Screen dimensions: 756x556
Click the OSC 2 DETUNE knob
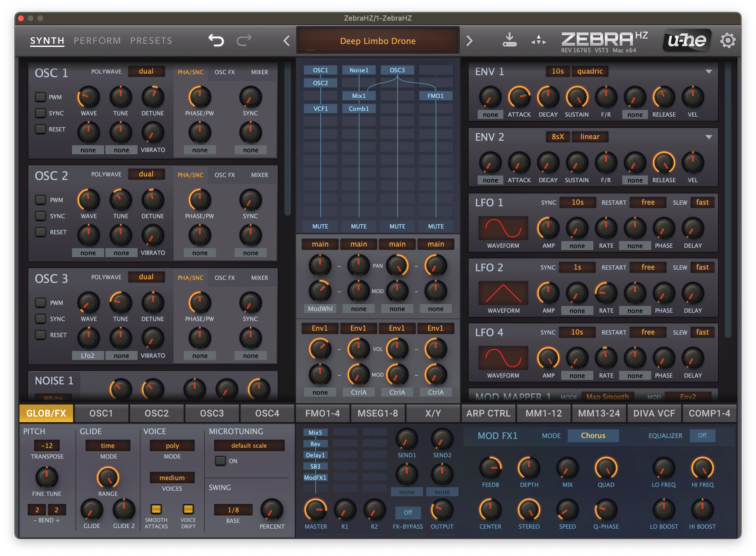coord(152,200)
